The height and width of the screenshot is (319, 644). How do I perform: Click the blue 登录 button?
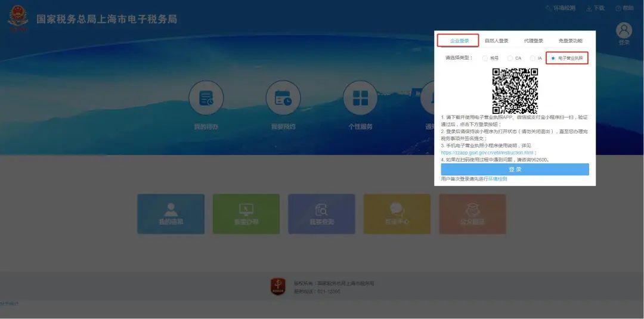click(x=515, y=169)
